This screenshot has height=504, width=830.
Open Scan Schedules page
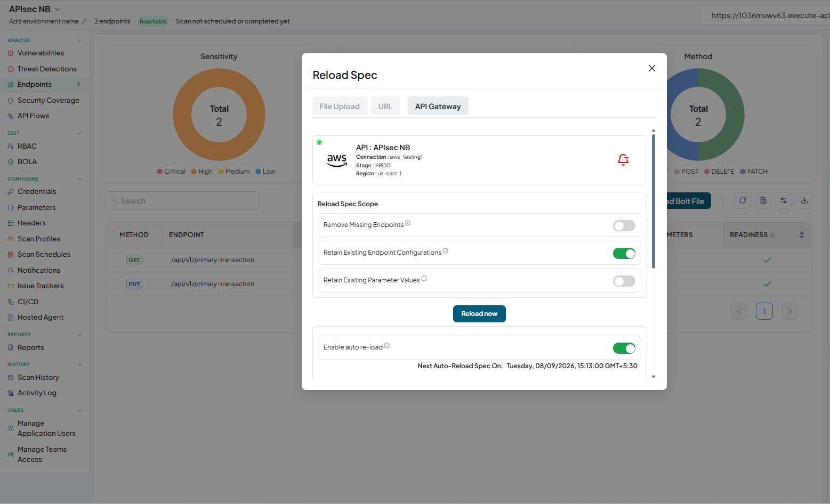[44, 255]
